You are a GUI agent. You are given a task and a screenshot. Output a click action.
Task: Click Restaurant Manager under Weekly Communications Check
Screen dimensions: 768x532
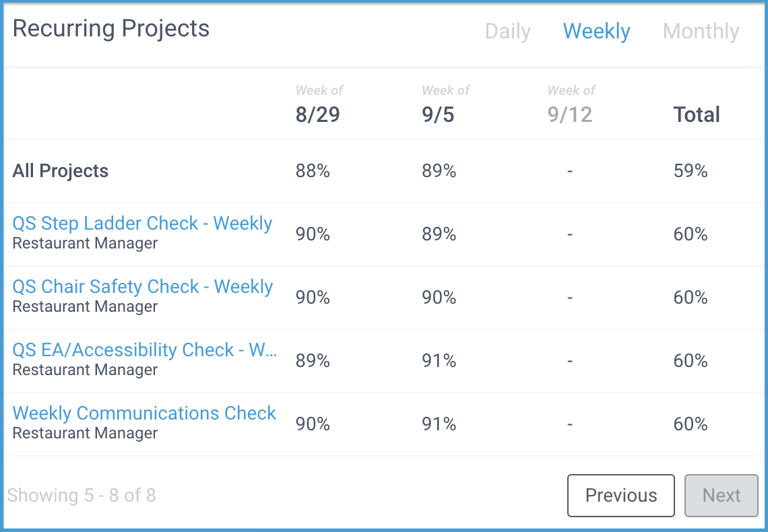[84, 433]
